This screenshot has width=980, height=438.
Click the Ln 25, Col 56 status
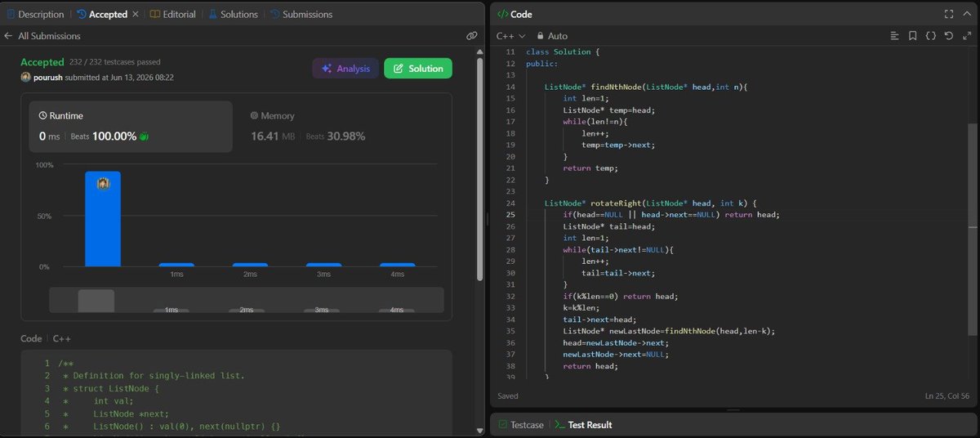948,396
